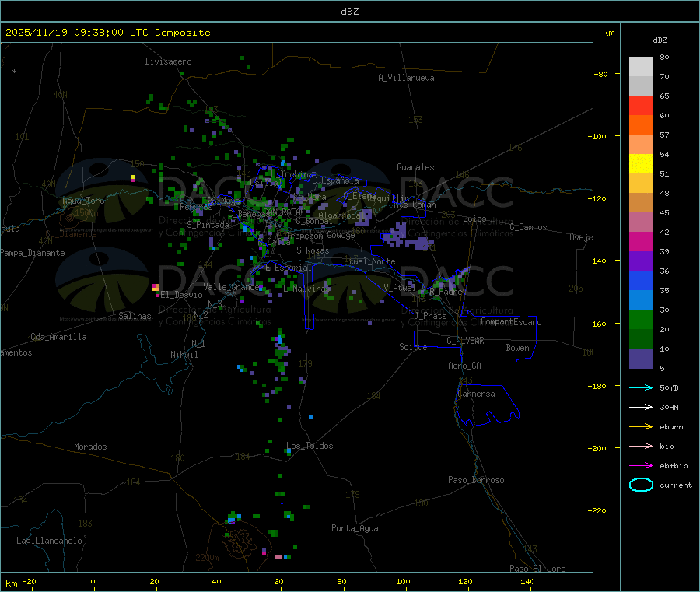Screen dimensions: 700x592
Task: Click the 'CompartEscard' map label
Action: tap(511, 322)
